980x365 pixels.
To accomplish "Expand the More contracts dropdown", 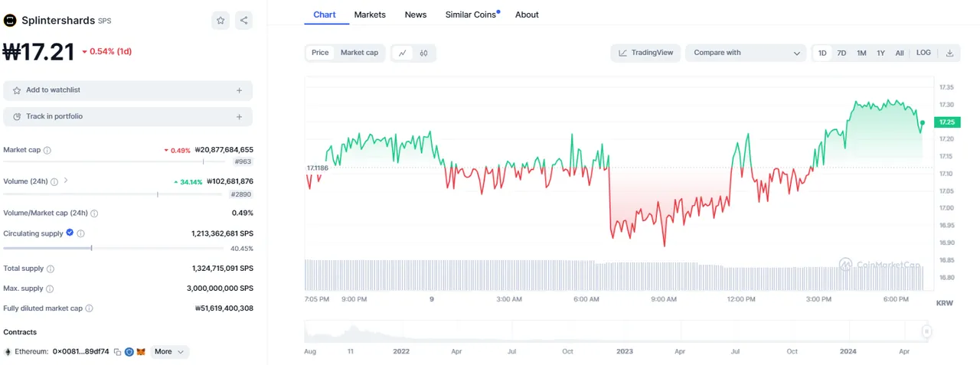I will point(169,352).
